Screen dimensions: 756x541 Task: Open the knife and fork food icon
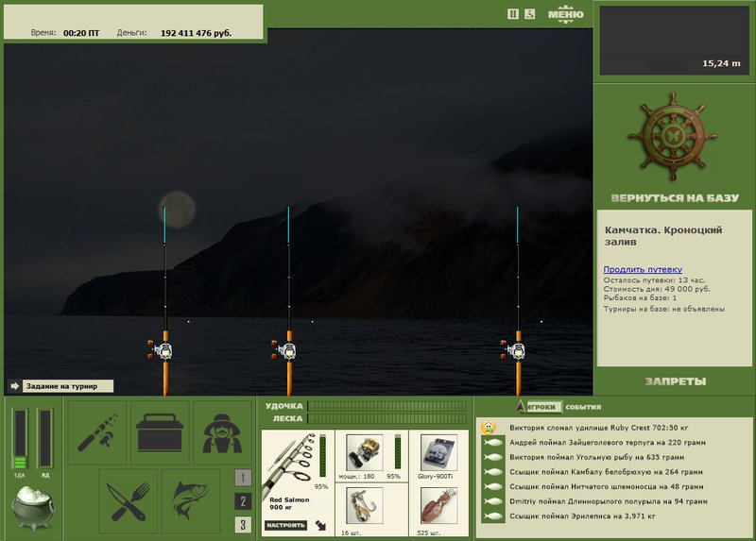(129, 501)
